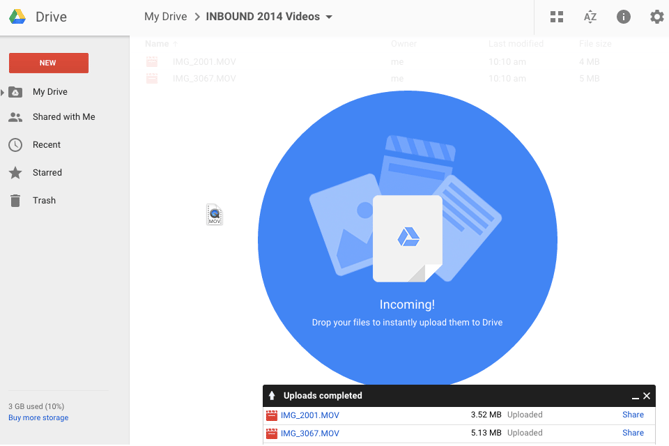Share the IMG_2001.MOV upload
This screenshot has width=669, height=446.
[x=632, y=415]
